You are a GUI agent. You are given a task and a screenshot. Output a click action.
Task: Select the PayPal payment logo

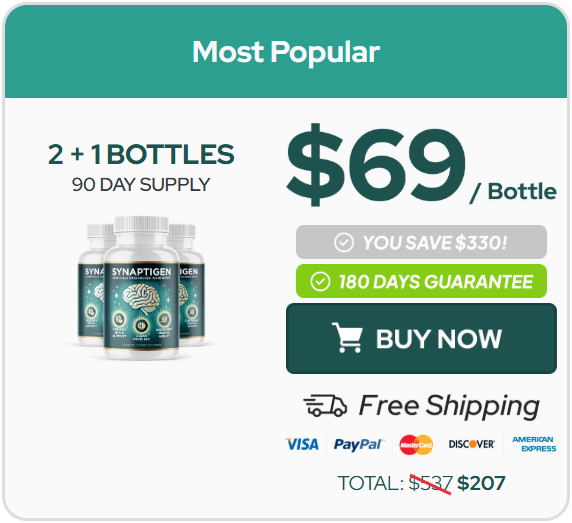358,445
